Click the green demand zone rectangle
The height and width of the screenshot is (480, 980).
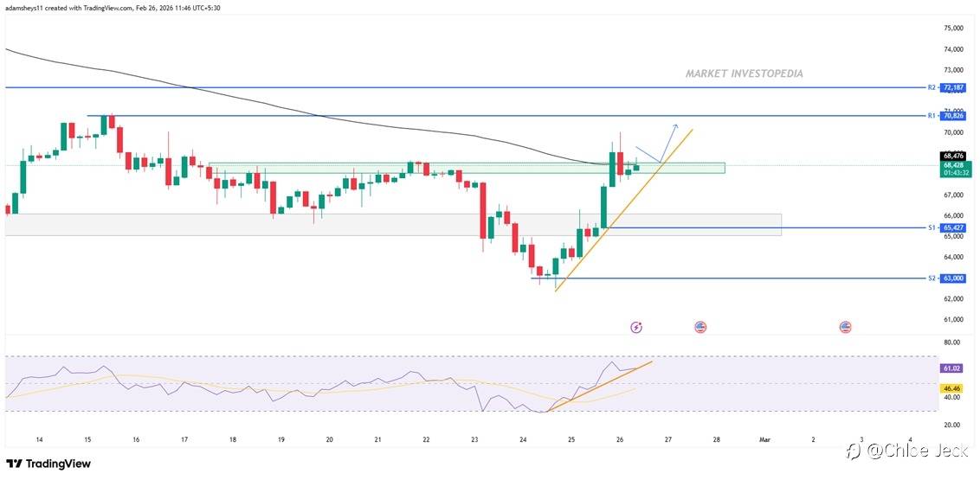coord(467,168)
